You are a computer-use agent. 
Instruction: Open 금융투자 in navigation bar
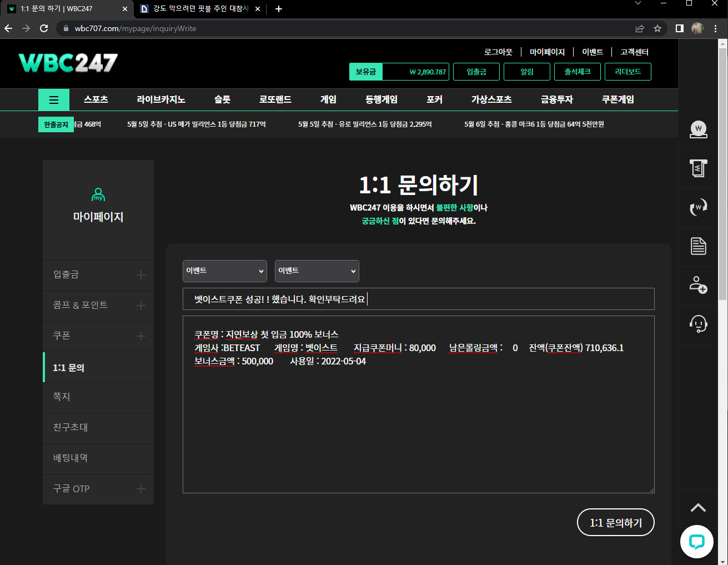[557, 99]
